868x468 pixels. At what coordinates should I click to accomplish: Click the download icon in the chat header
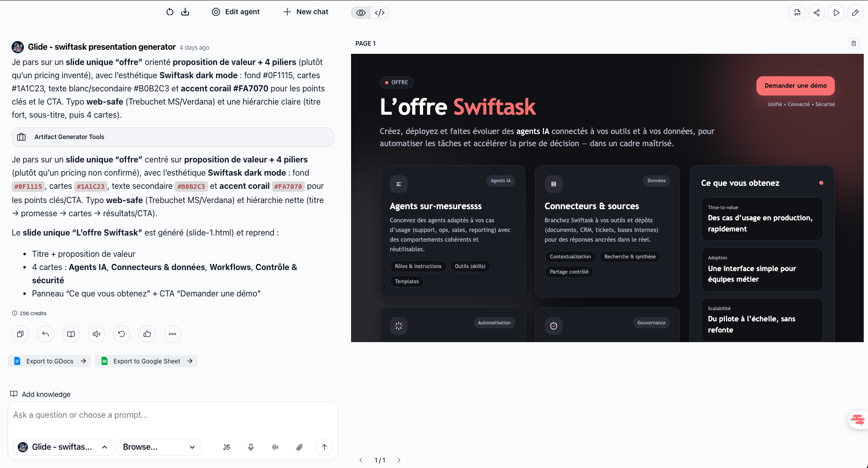185,12
